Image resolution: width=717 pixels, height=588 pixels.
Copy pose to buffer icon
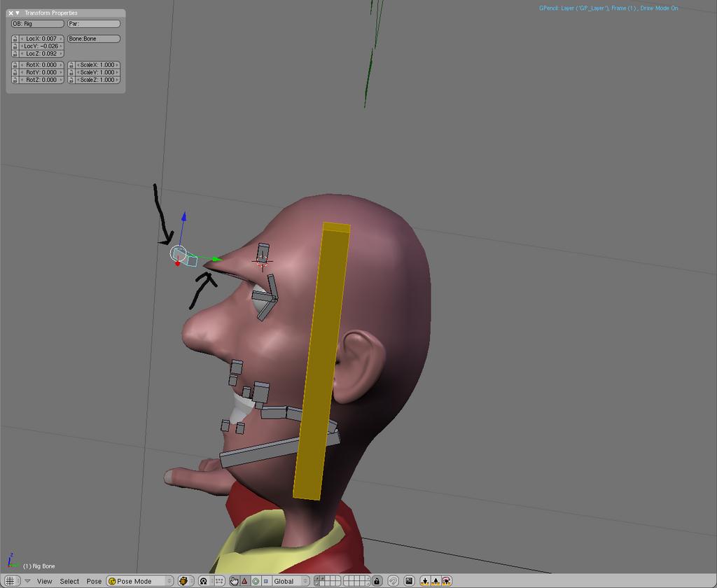[x=425, y=581]
